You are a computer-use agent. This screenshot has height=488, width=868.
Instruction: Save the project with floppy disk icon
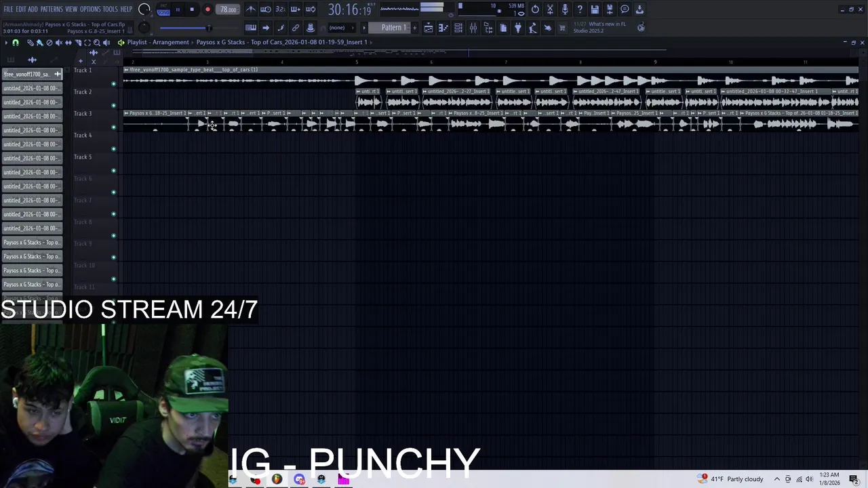point(595,9)
